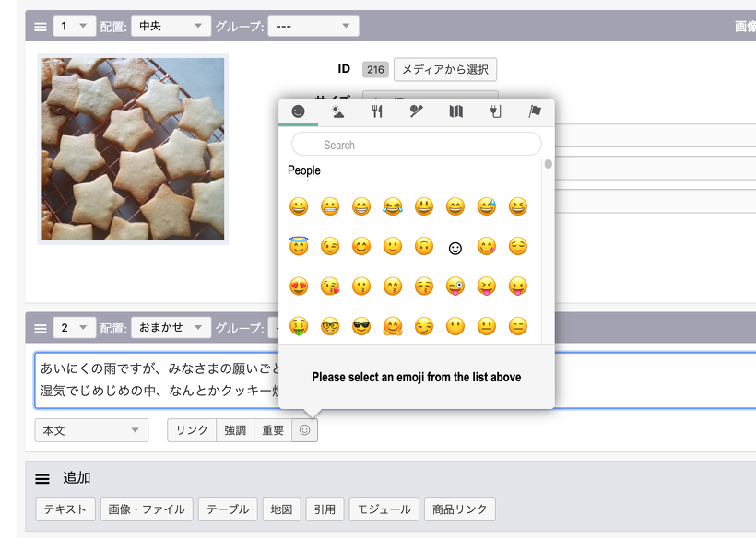Open the 配置 中央 alignment dropdown
756x538 pixels.
(x=171, y=26)
